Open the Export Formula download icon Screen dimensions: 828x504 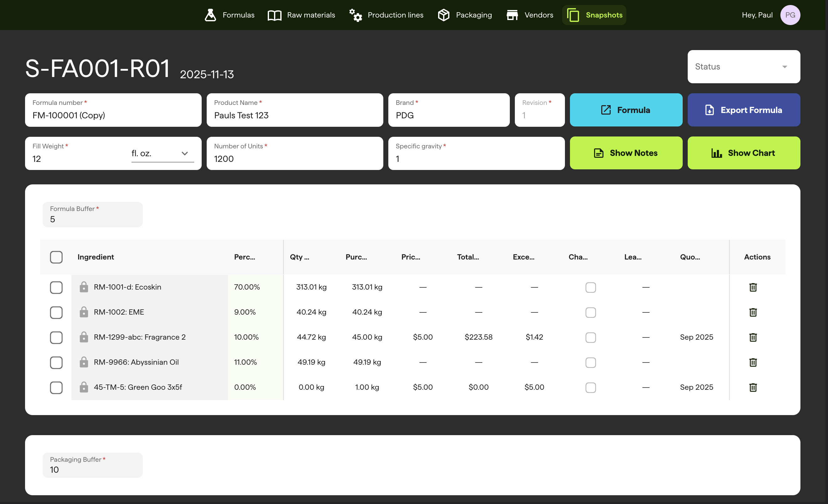click(x=710, y=110)
